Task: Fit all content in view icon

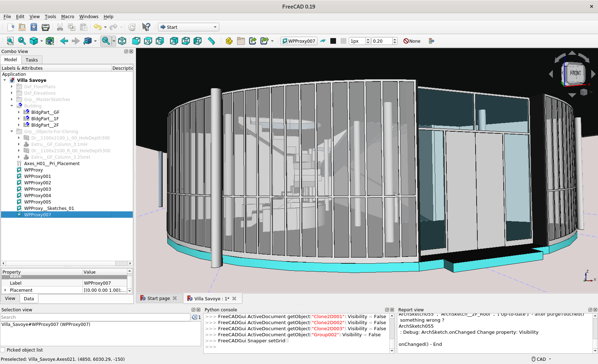Action: (x=10, y=41)
